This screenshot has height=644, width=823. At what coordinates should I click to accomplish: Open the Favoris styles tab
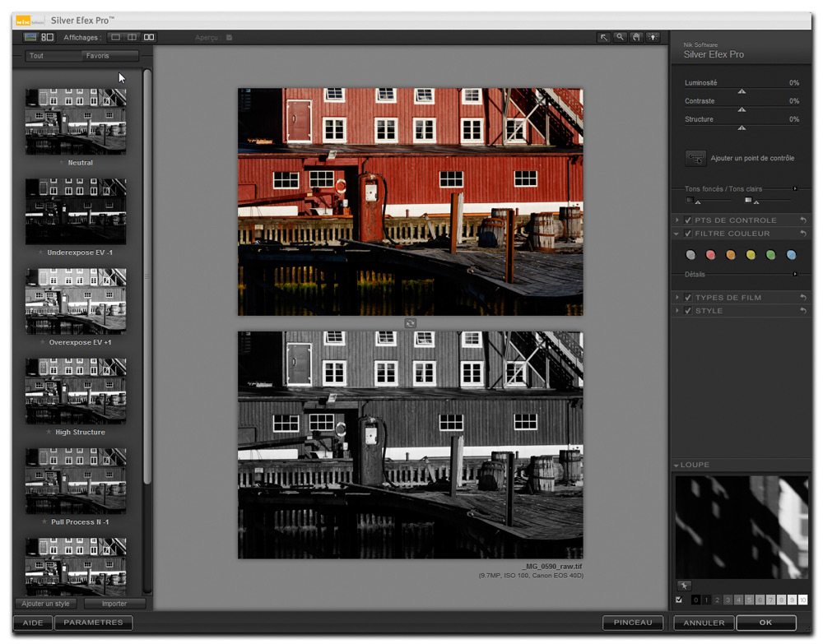click(x=110, y=56)
